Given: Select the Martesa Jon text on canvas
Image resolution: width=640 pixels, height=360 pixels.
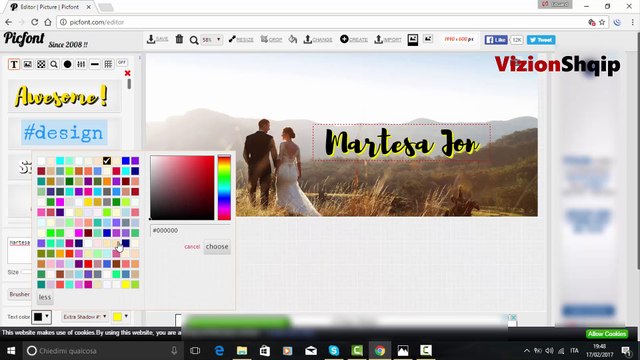Looking at the screenshot, I should click(402, 142).
